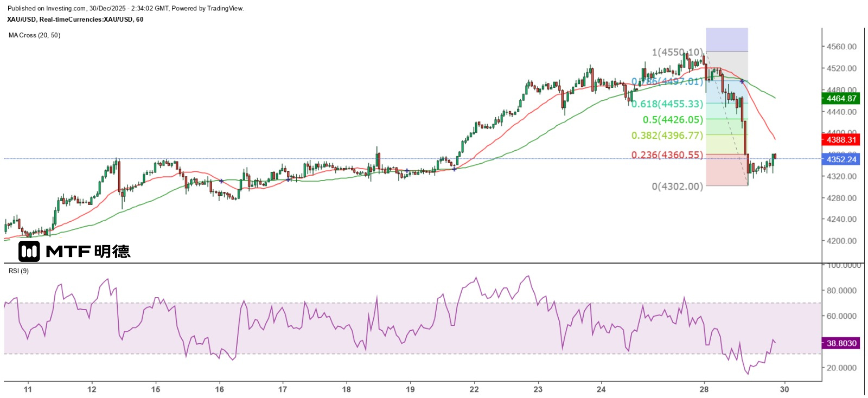Click the red 4388.31 price tag
868x398 pixels.
(841, 140)
